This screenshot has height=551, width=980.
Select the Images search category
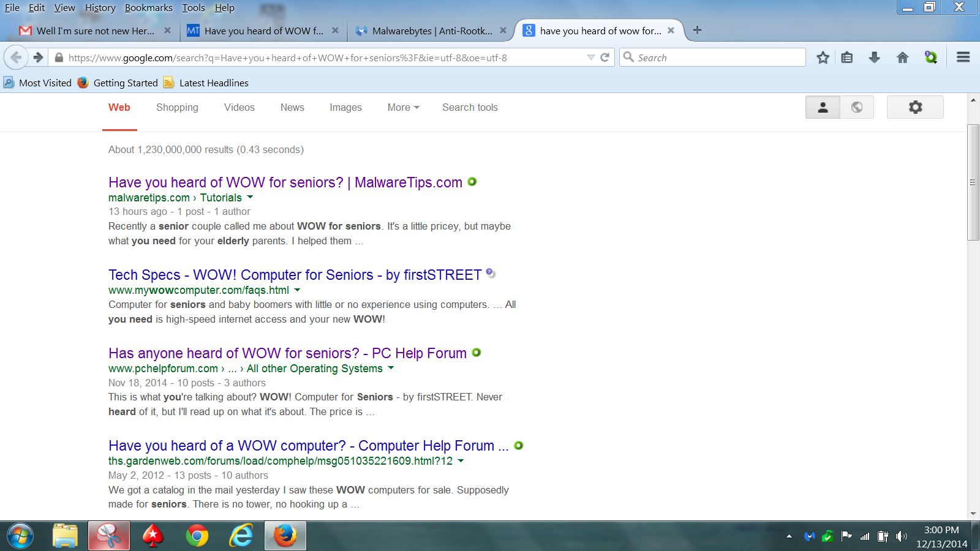[345, 107]
